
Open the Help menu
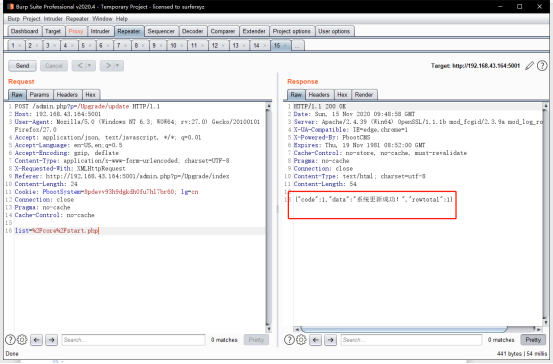point(122,19)
